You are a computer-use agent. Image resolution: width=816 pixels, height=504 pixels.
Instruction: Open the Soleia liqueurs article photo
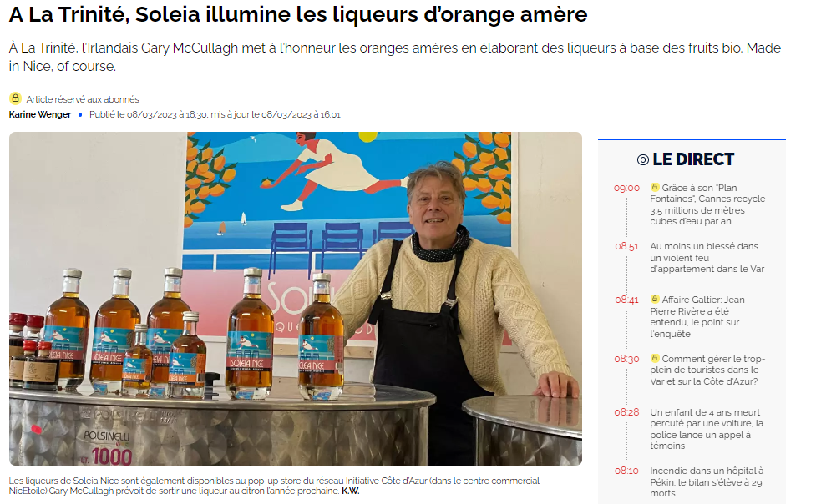296,299
